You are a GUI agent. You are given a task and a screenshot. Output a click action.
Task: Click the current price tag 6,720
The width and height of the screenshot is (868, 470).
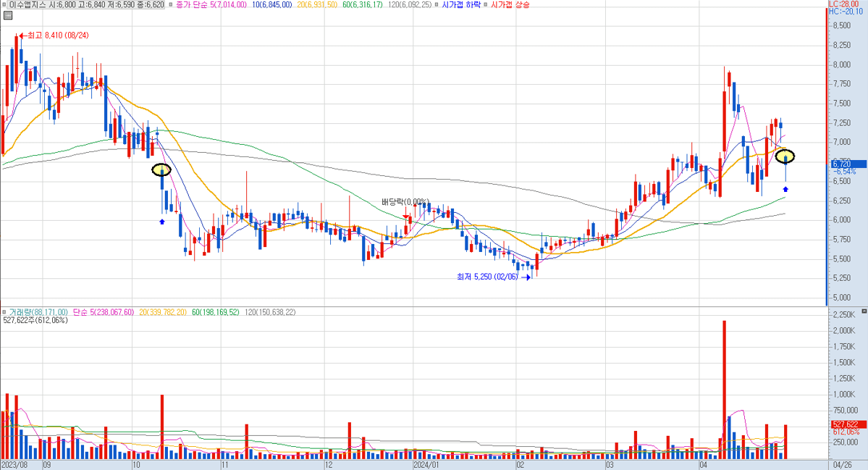point(848,164)
